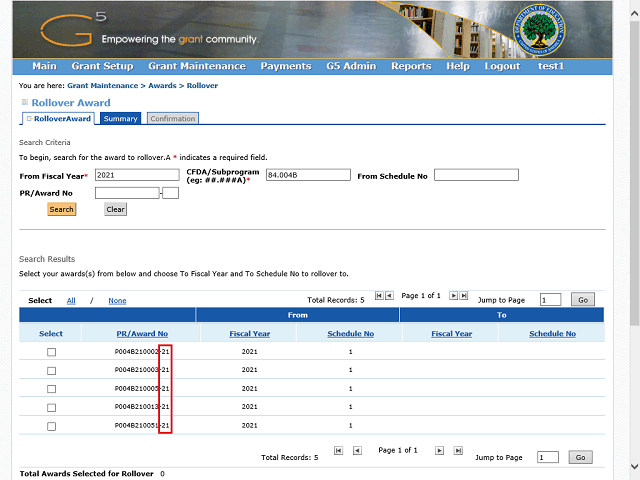Click the top last-page pagination icon
This screenshot has width=640, height=480.
[464, 296]
